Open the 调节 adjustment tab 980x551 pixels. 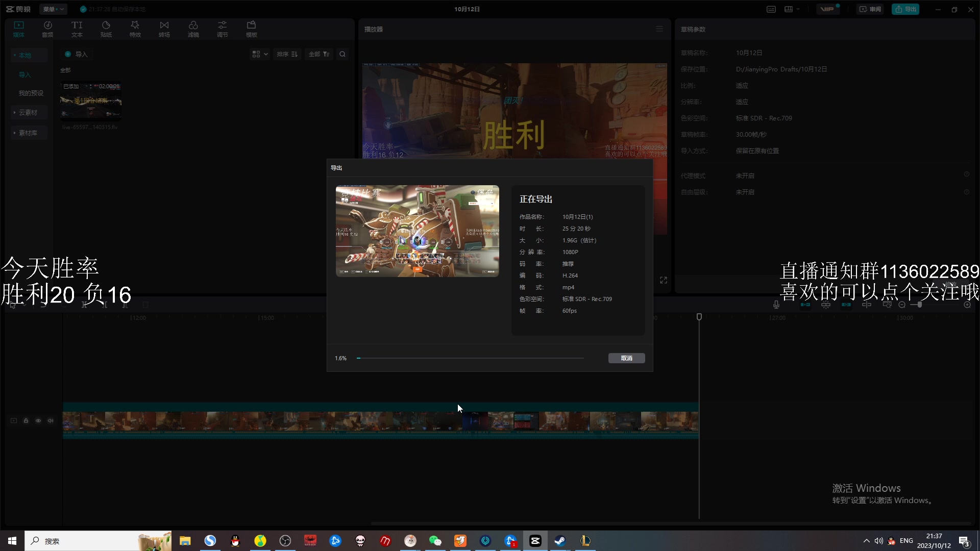[x=222, y=29]
